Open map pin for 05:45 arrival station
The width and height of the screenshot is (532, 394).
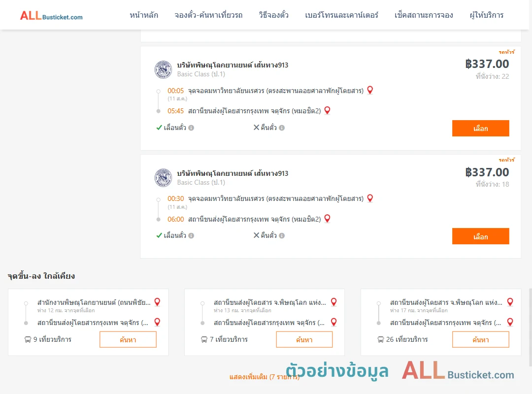328,110
